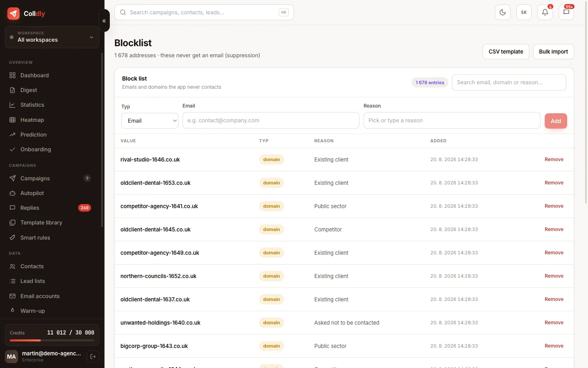The image size is (588, 368).
Task: Click the Add button
Action: click(556, 121)
